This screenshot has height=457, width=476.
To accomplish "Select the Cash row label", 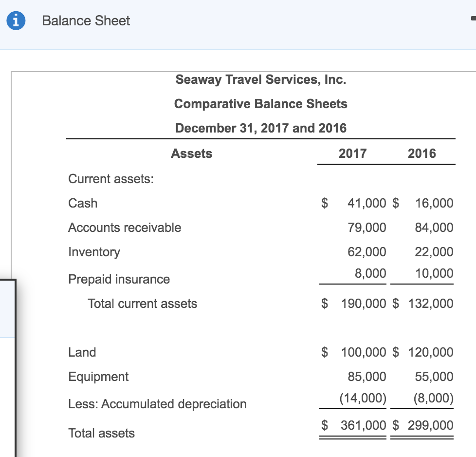I will pyautogui.click(x=83, y=203).
